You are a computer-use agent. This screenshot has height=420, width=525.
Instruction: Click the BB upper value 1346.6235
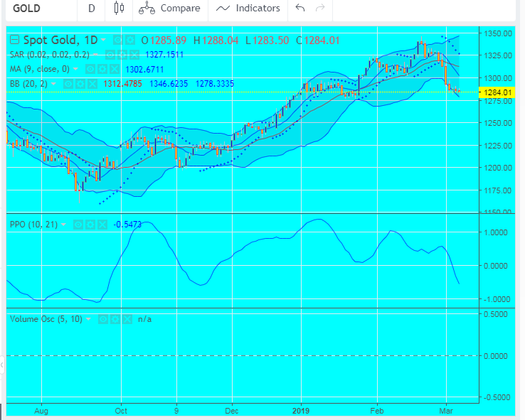coord(169,84)
